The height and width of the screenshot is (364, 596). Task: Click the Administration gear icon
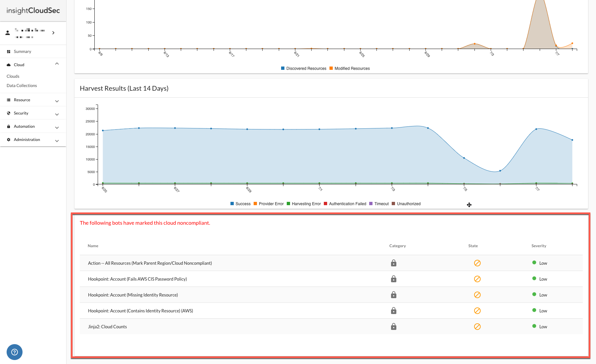[x=9, y=140]
